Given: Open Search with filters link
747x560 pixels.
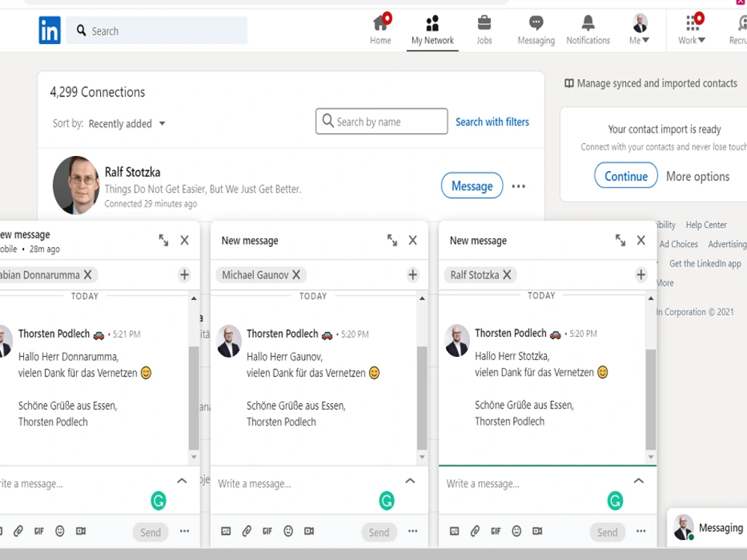Looking at the screenshot, I should coord(492,122).
